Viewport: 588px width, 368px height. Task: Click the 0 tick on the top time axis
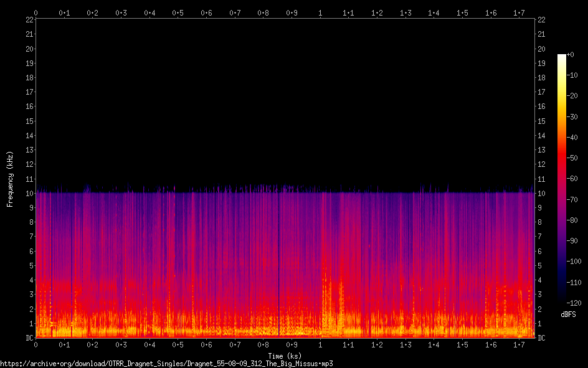(x=36, y=12)
